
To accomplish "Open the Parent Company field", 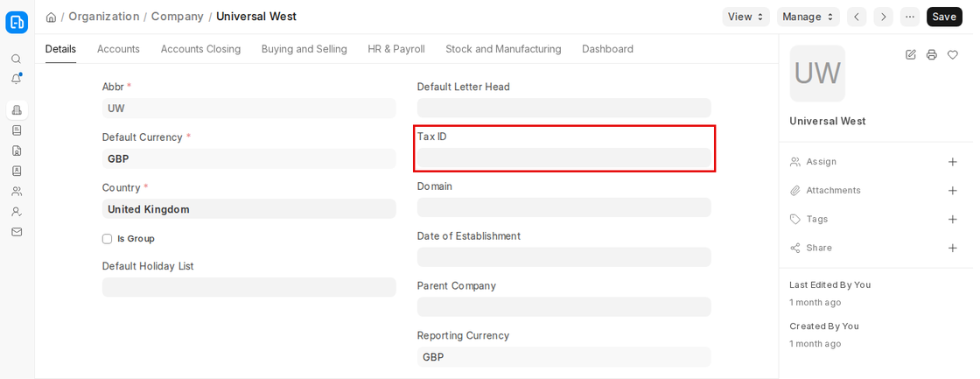I will (x=563, y=307).
